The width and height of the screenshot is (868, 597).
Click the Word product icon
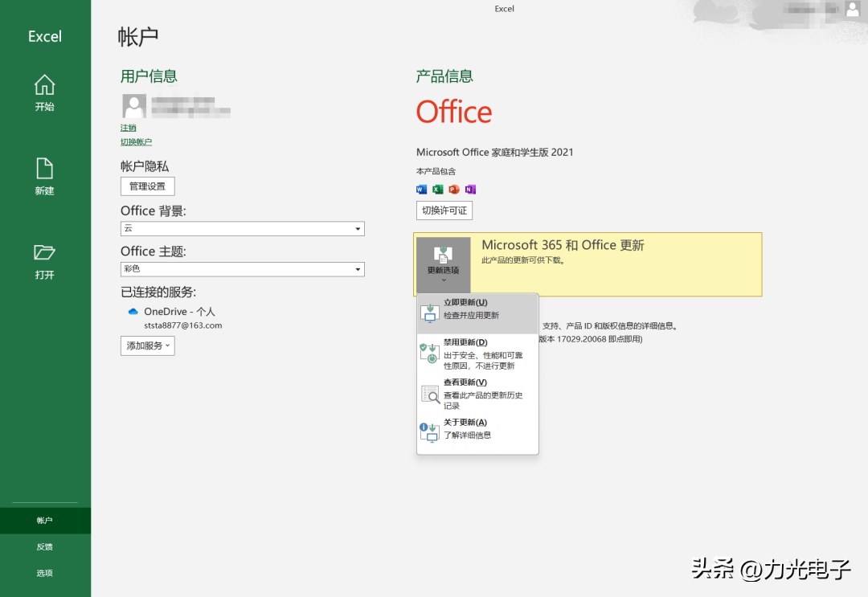tap(421, 190)
